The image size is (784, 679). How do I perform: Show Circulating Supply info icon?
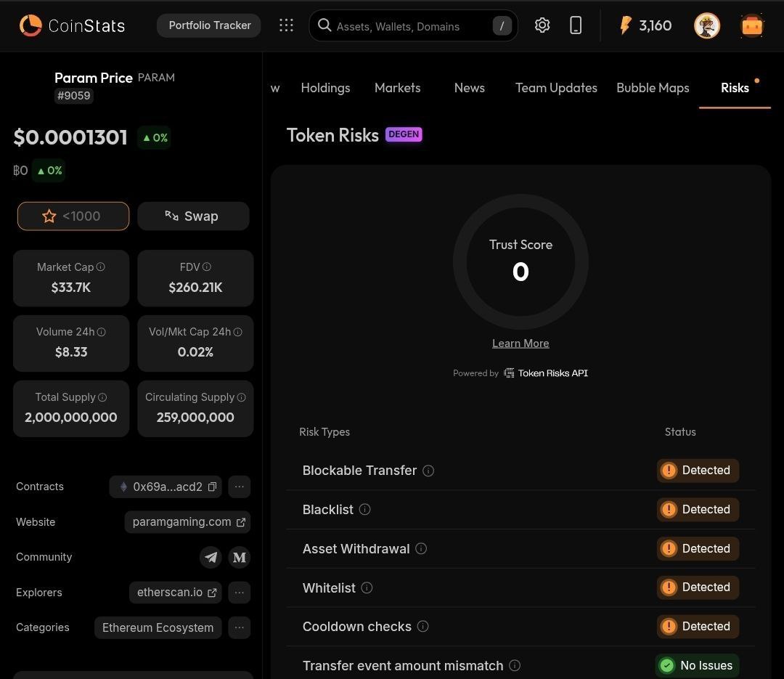pyautogui.click(x=242, y=397)
